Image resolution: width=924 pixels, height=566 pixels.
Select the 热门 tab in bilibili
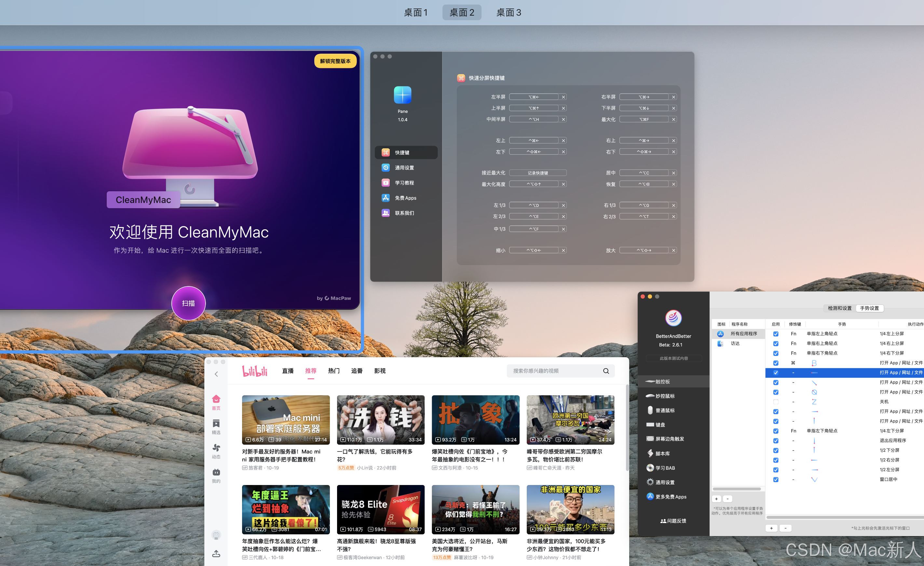click(333, 371)
